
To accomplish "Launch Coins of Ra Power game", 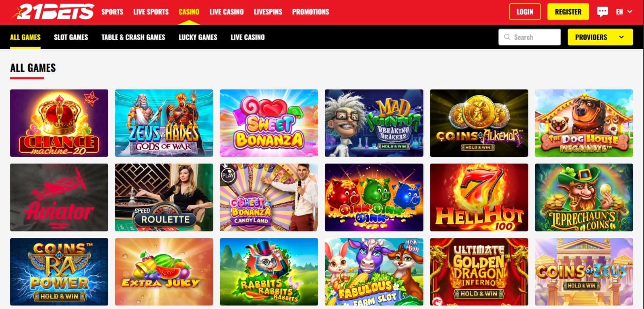I will 59,272.
